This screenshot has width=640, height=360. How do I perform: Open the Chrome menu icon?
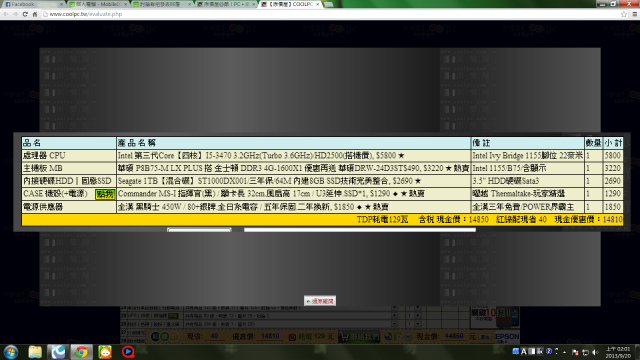click(x=635, y=14)
